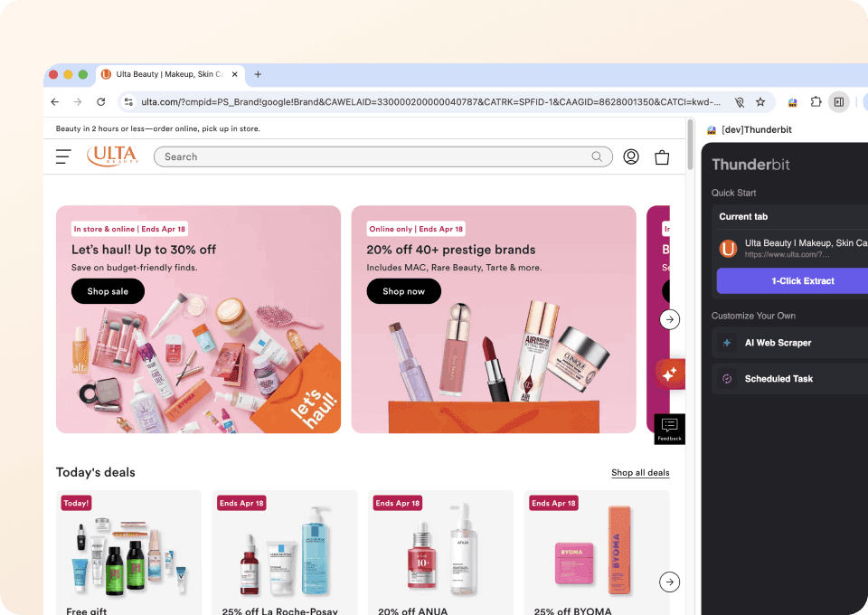The height and width of the screenshot is (615, 868).
Task: Click the floating sparkle assistant icon on page
Action: tap(670, 373)
